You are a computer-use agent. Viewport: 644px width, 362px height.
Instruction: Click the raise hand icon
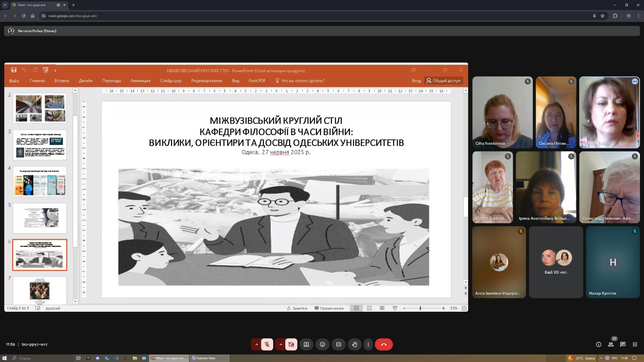pyautogui.click(x=355, y=344)
